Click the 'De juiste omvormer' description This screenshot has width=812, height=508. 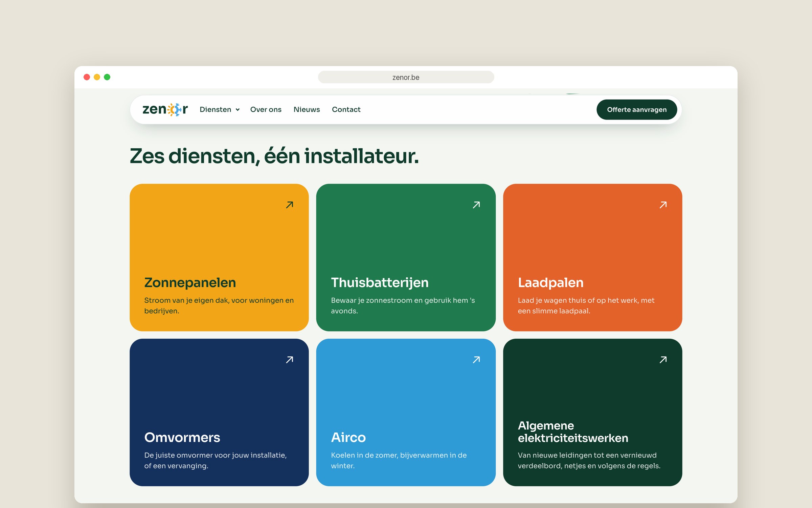coord(216,460)
